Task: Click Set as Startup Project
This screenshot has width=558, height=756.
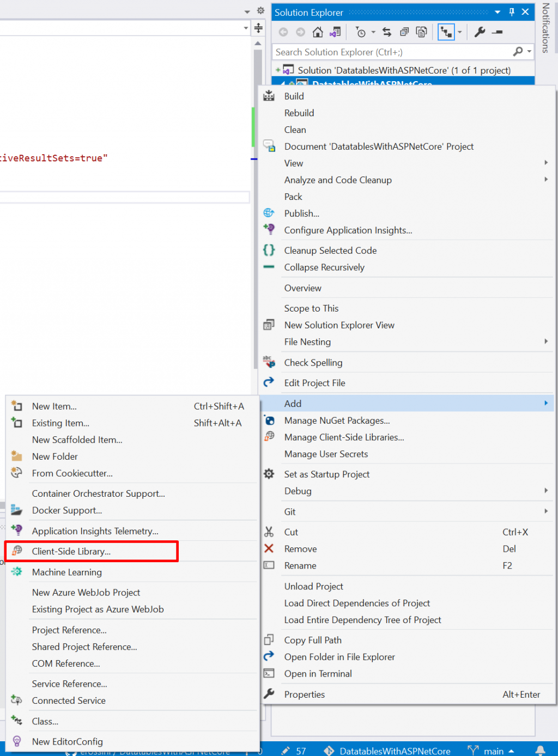Action: (327, 474)
